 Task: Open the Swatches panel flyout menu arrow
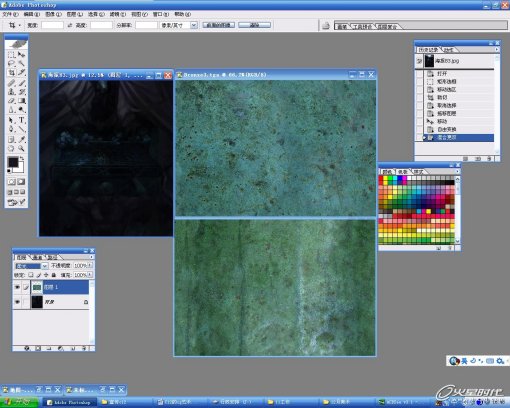point(457,171)
